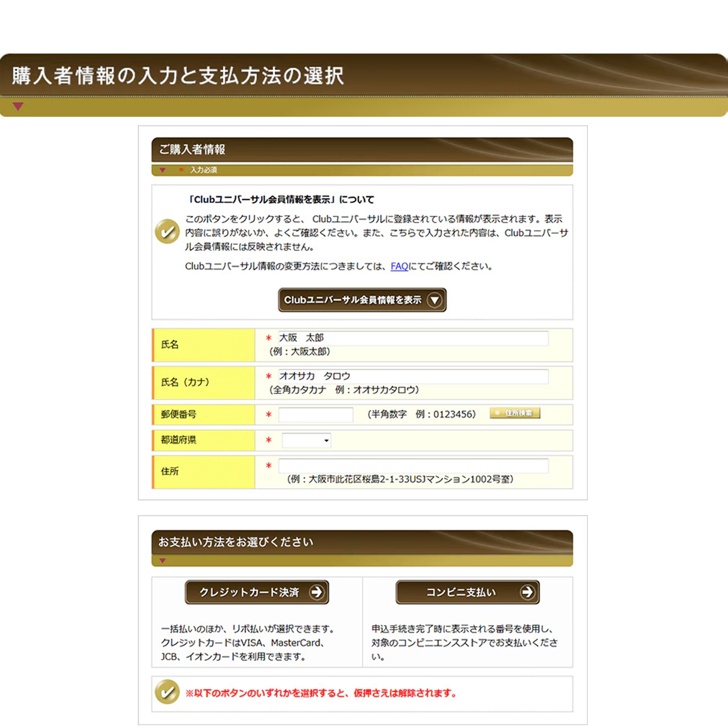Viewport: 728px width, 728px height.
Task: Click the red 仮押さえは解除されます warning text
Action: tap(321, 693)
